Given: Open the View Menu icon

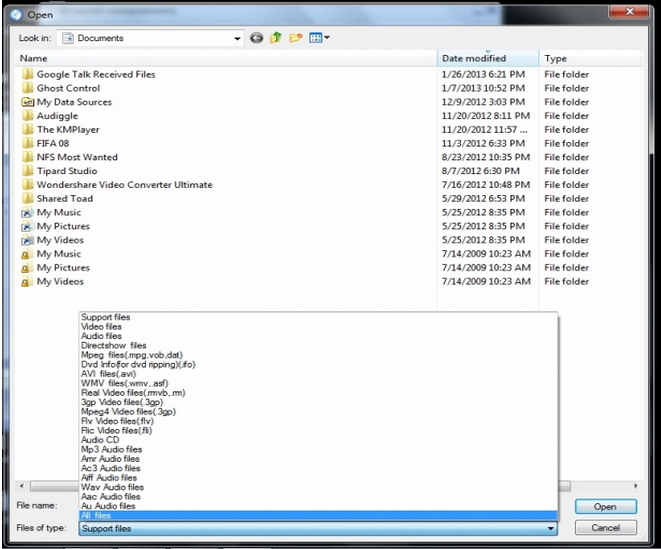Looking at the screenshot, I should [x=319, y=38].
